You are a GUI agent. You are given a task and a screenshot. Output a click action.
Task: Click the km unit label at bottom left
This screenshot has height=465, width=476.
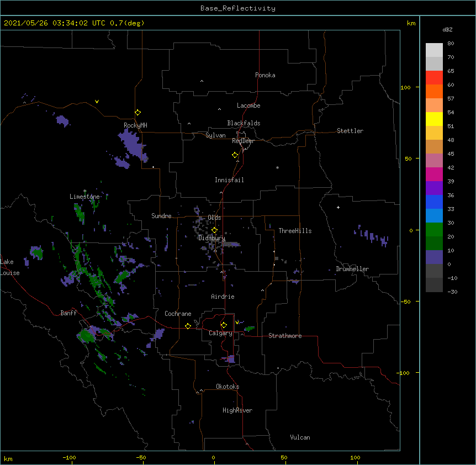click(8, 458)
